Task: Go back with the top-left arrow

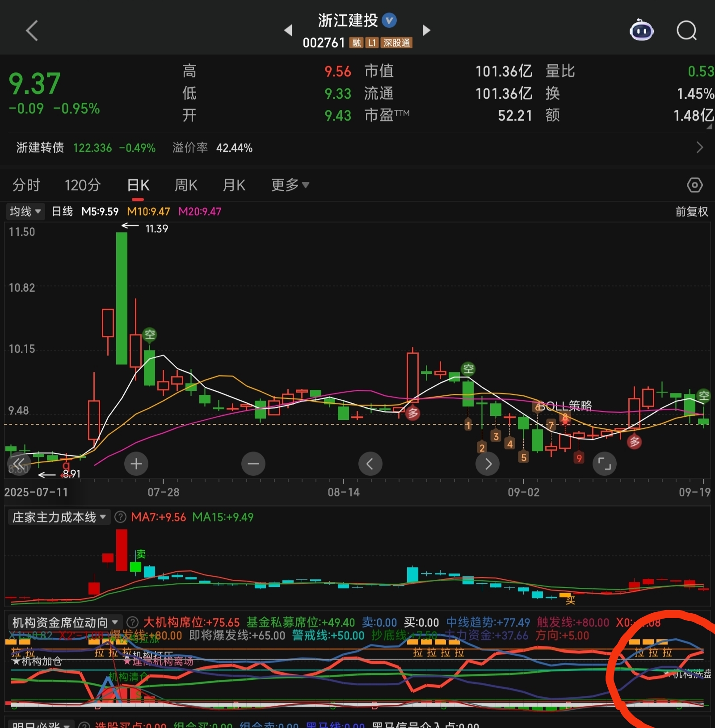Action: coord(32,30)
